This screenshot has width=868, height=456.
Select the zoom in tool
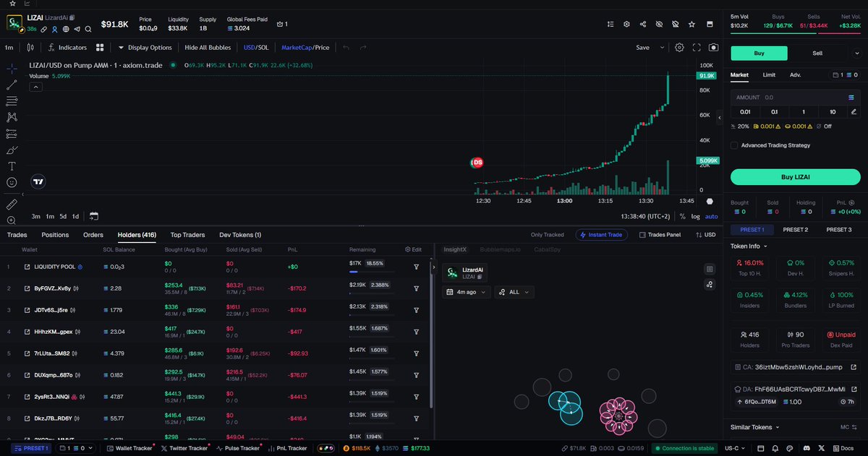12,220
